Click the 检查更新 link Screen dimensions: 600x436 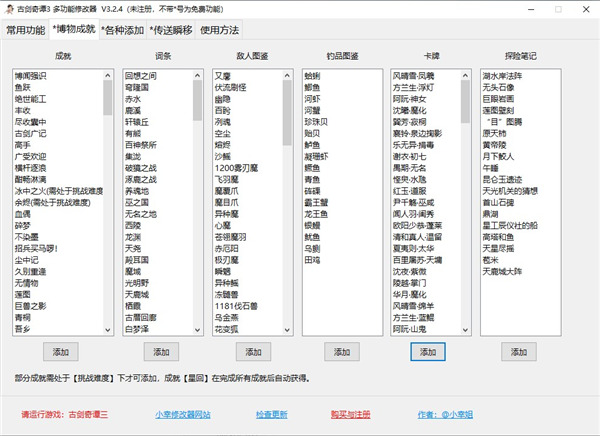click(x=272, y=415)
